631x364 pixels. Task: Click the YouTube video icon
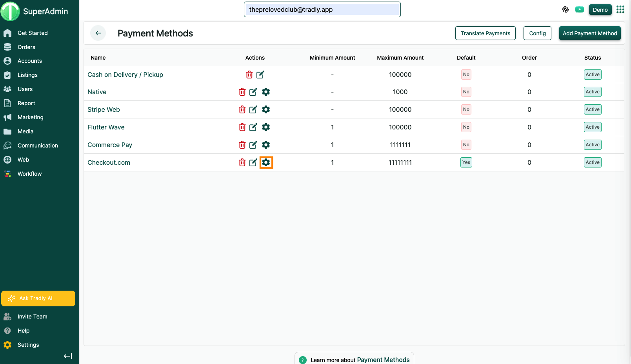tap(580, 10)
